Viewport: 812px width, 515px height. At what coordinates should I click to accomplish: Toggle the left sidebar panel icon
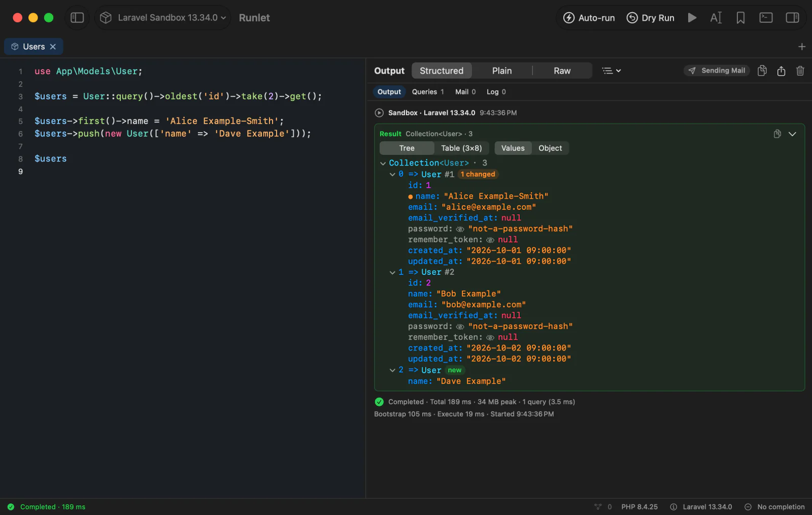[77, 18]
